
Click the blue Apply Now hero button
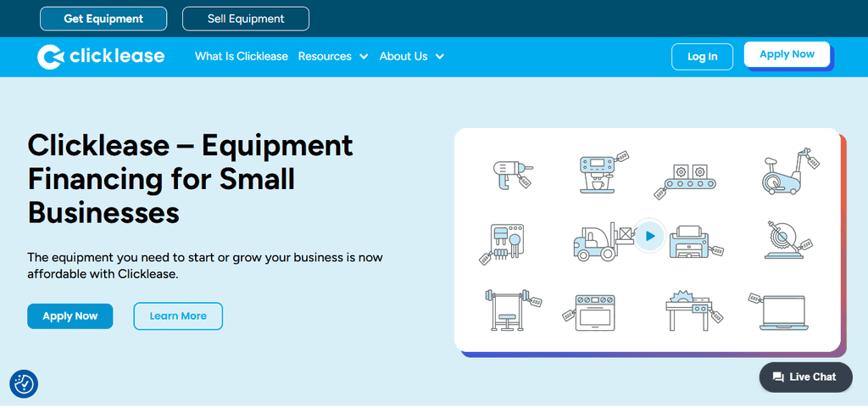point(70,316)
